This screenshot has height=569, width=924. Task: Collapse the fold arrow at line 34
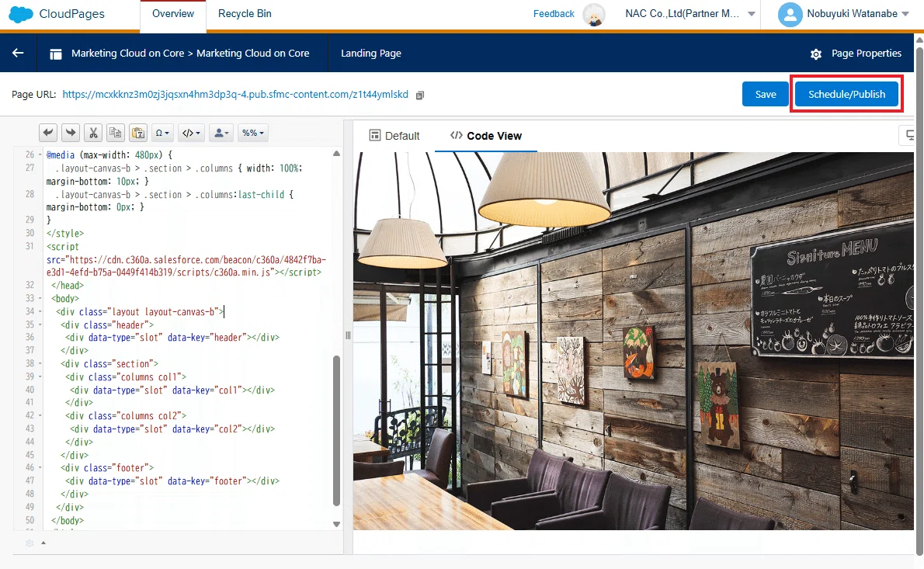coord(40,311)
